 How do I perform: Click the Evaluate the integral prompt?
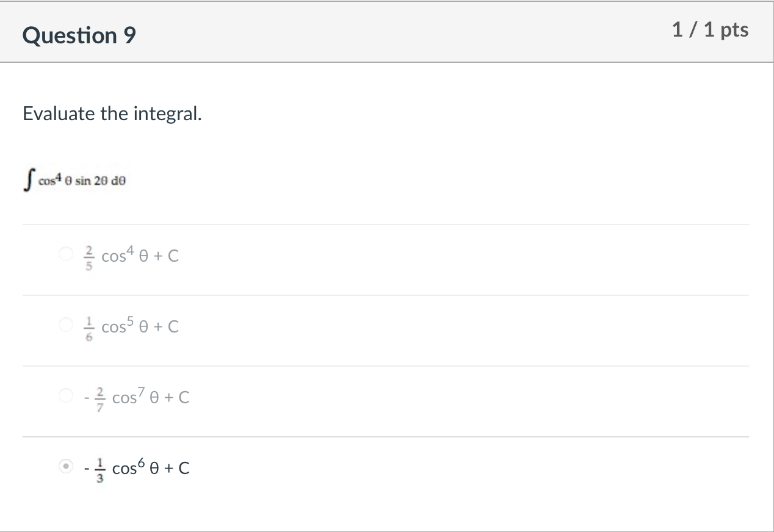113,113
